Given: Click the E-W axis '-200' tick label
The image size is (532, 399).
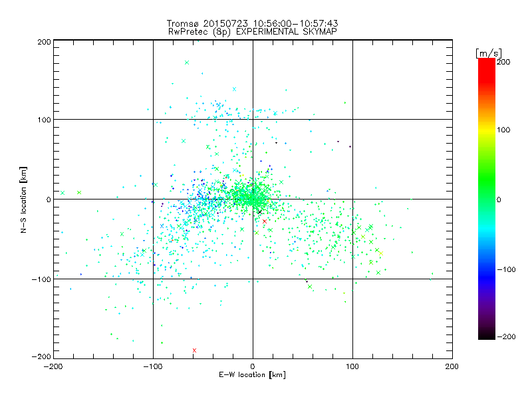Looking at the screenshot, I should [53, 366].
